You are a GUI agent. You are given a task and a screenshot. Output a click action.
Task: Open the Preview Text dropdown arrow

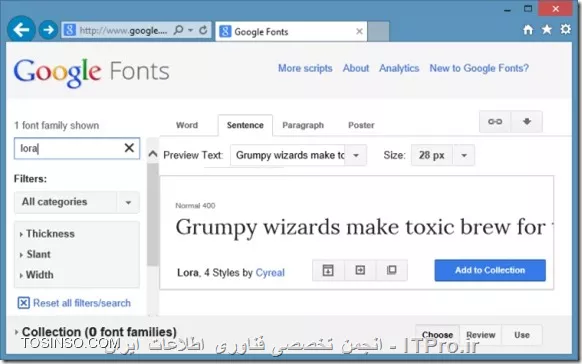(x=356, y=155)
